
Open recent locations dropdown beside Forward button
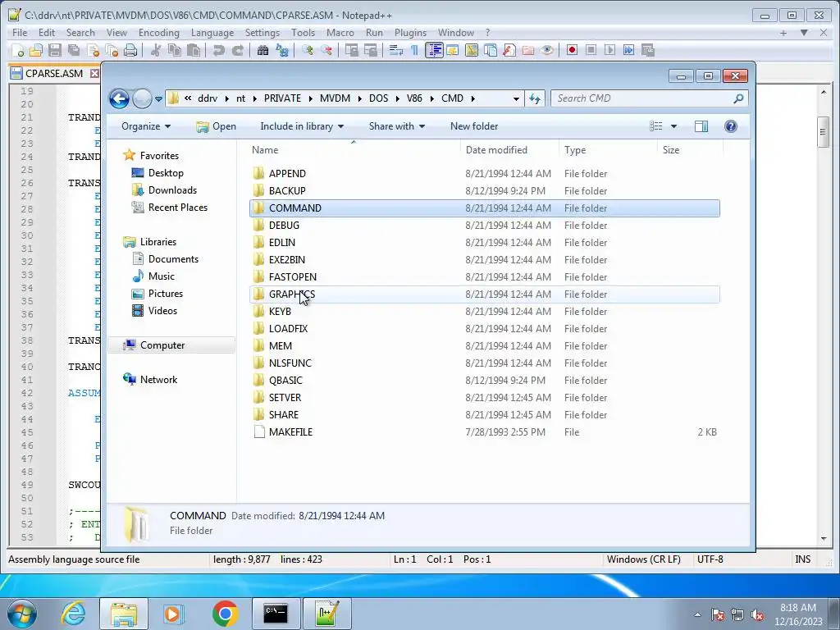tap(158, 99)
